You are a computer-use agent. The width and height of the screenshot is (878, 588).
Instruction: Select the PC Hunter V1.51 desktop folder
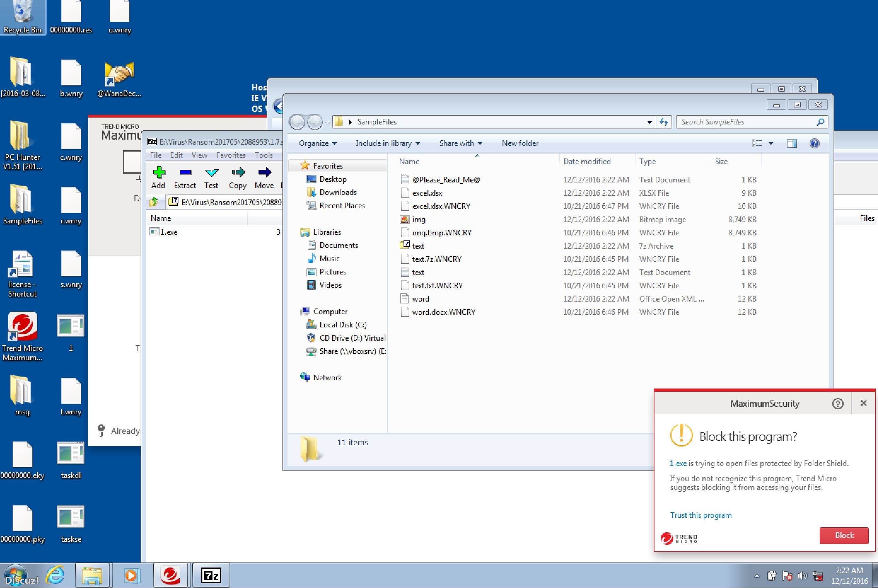[x=22, y=146]
